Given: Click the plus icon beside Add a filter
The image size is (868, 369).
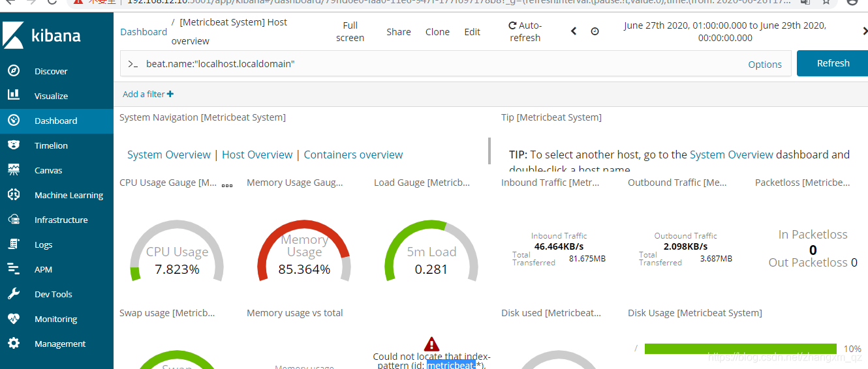Looking at the screenshot, I should pos(170,94).
